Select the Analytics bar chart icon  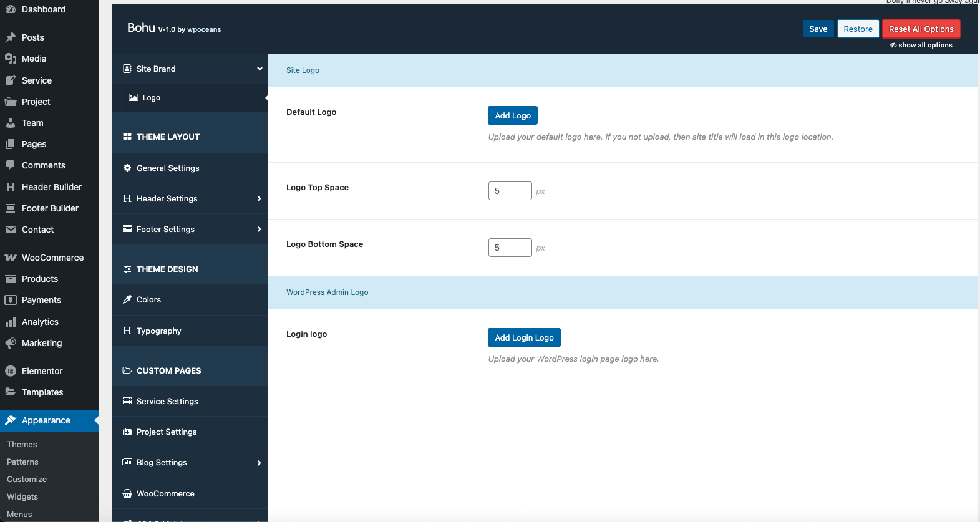pyautogui.click(x=11, y=322)
